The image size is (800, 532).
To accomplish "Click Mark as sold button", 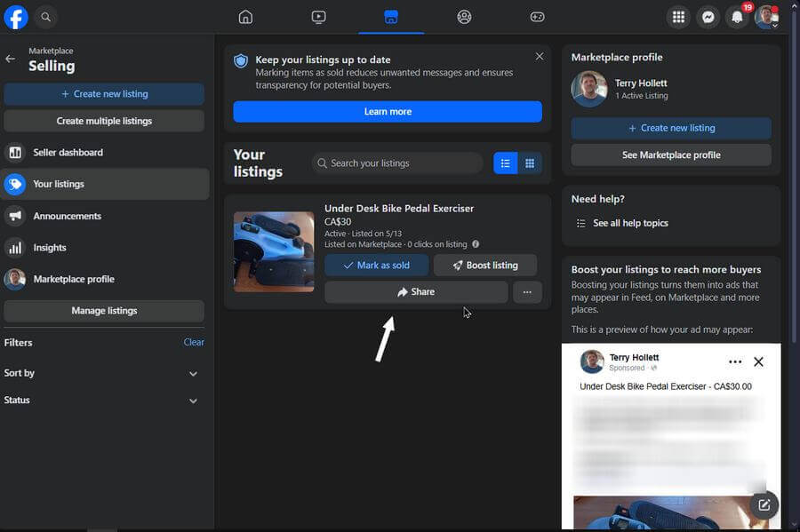I will [377, 265].
